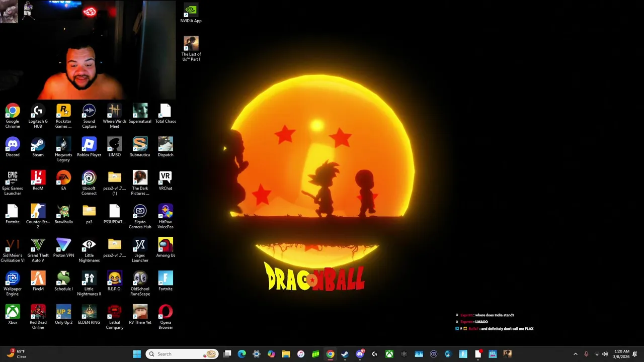Select the PS3UPDAT file icon
The height and width of the screenshot is (362, 644).
tap(115, 214)
